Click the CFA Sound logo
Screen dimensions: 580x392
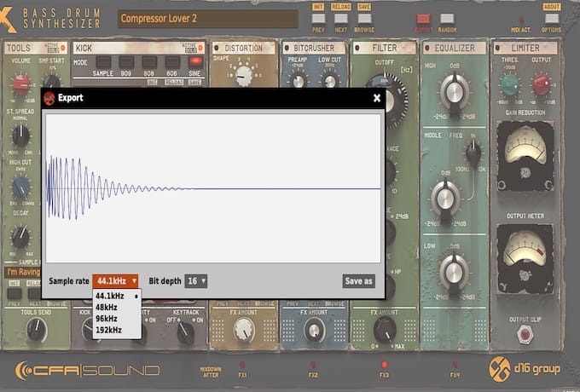click(x=87, y=370)
